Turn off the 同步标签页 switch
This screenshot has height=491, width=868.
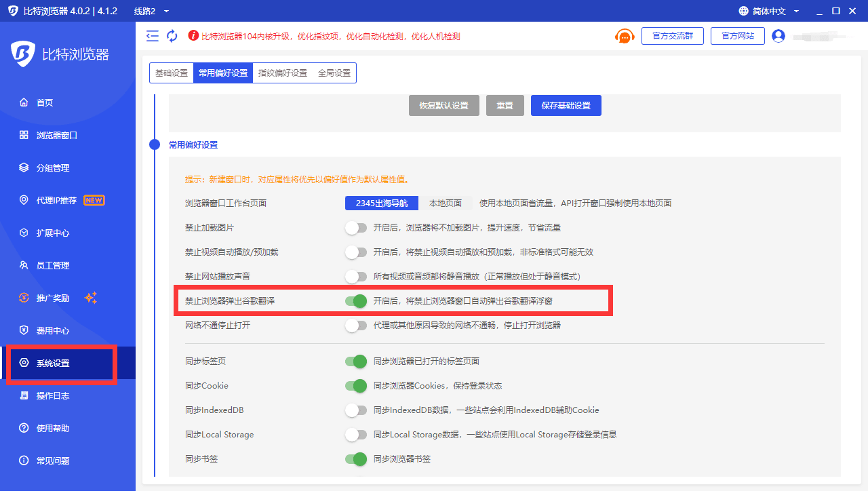356,361
